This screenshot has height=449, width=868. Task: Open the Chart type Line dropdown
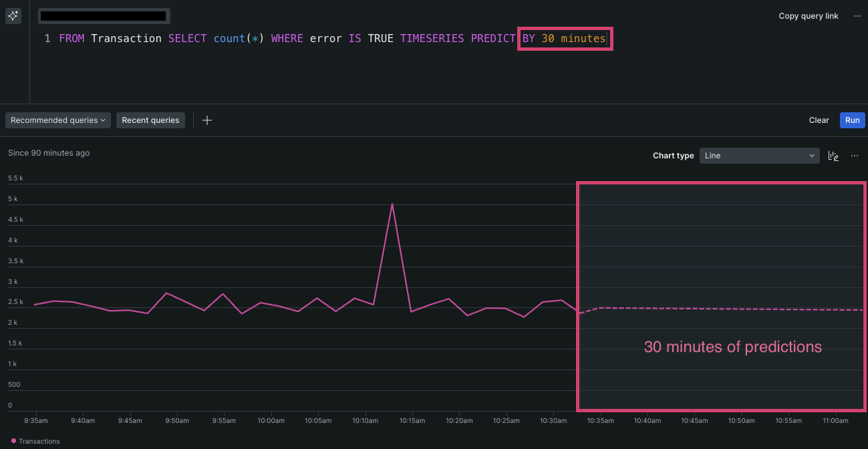point(760,156)
